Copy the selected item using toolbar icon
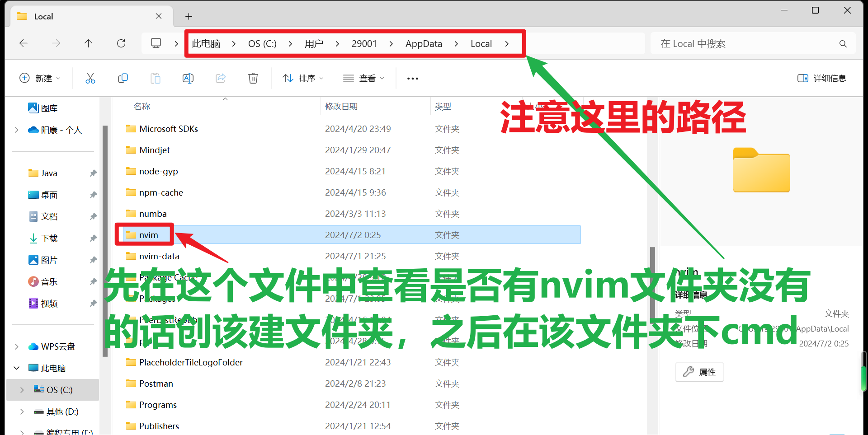868x435 pixels. pyautogui.click(x=123, y=78)
